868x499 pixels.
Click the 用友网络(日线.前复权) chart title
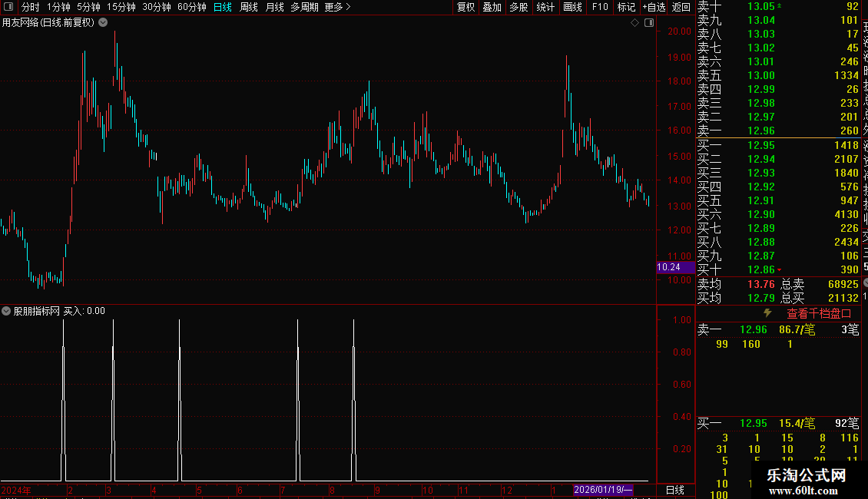48,23
